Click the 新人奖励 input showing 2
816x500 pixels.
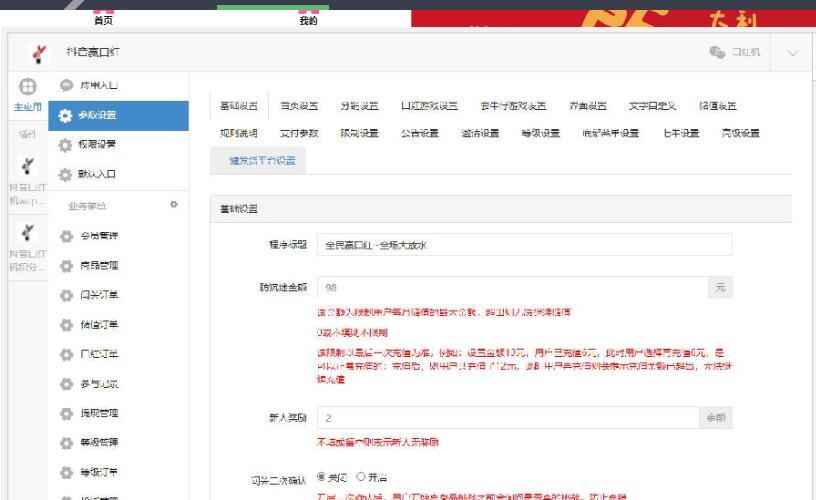507,418
